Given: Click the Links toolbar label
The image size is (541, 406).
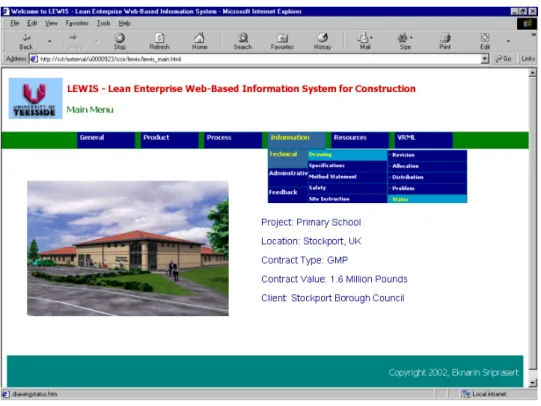Looking at the screenshot, I should pyautogui.click(x=528, y=59).
